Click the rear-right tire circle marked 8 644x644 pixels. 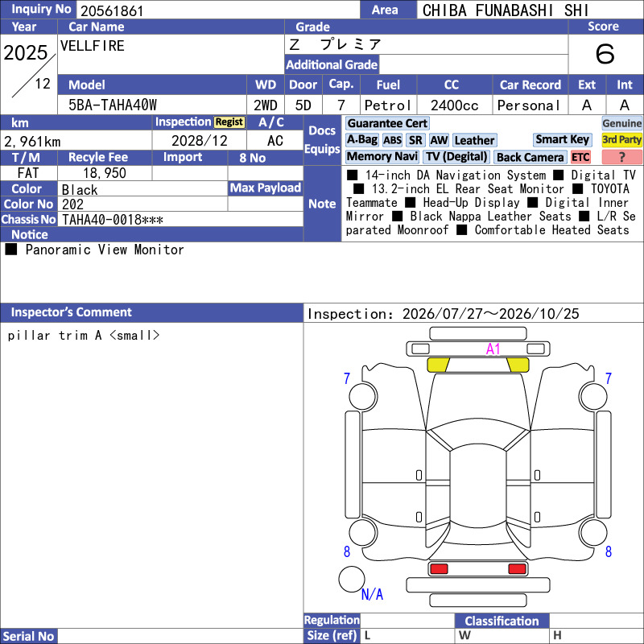593,533
